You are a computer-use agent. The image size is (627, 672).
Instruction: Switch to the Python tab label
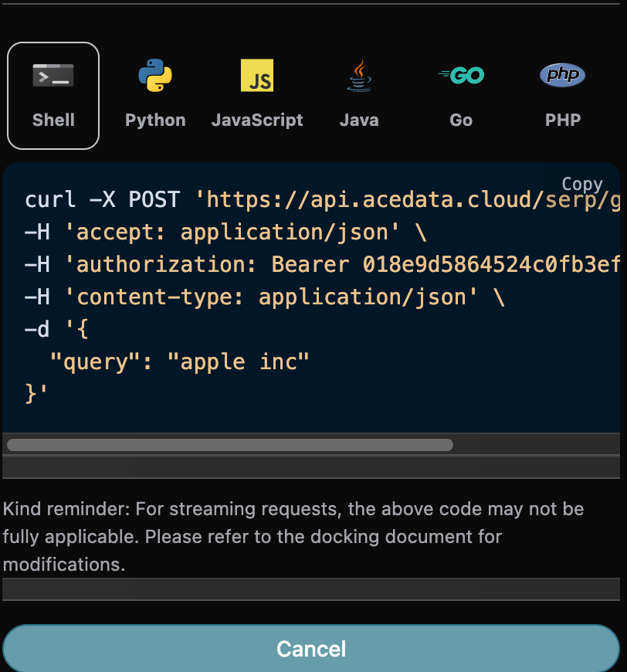point(155,120)
